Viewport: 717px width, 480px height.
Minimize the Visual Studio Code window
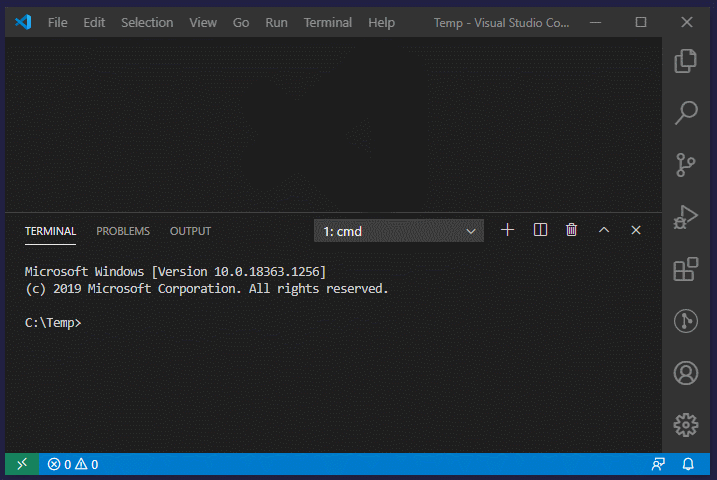(x=595, y=22)
